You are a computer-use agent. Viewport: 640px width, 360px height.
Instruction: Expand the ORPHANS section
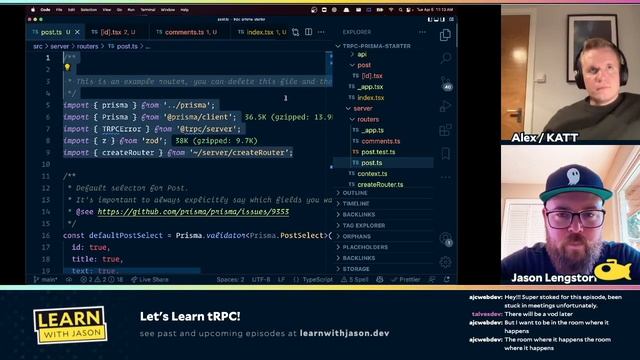coord(356,236)
